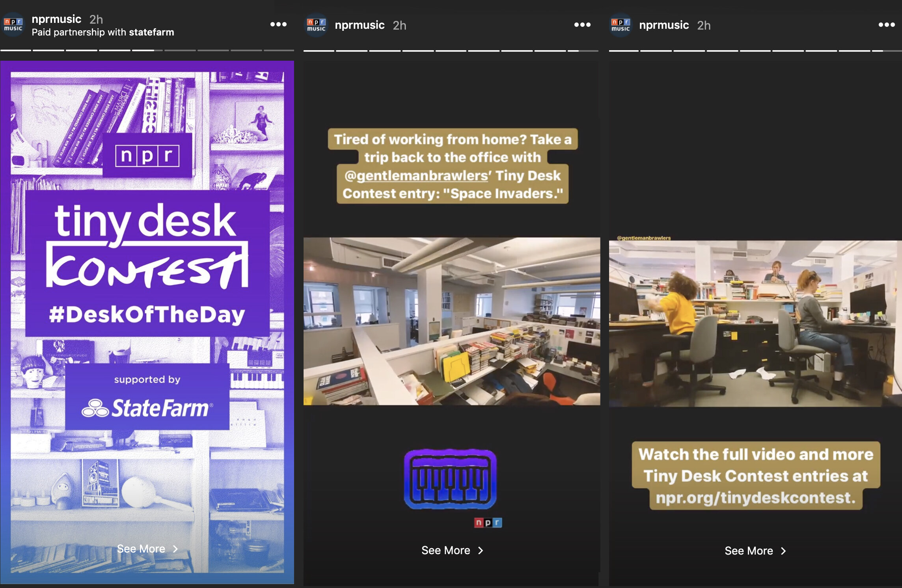
Task: Click the State Farm logo
Action: (147, 408)
